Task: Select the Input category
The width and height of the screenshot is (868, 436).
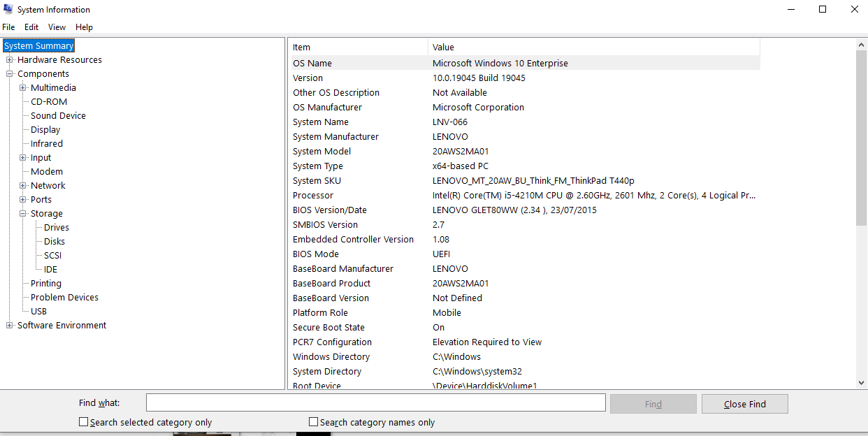Action: point(41,158)
